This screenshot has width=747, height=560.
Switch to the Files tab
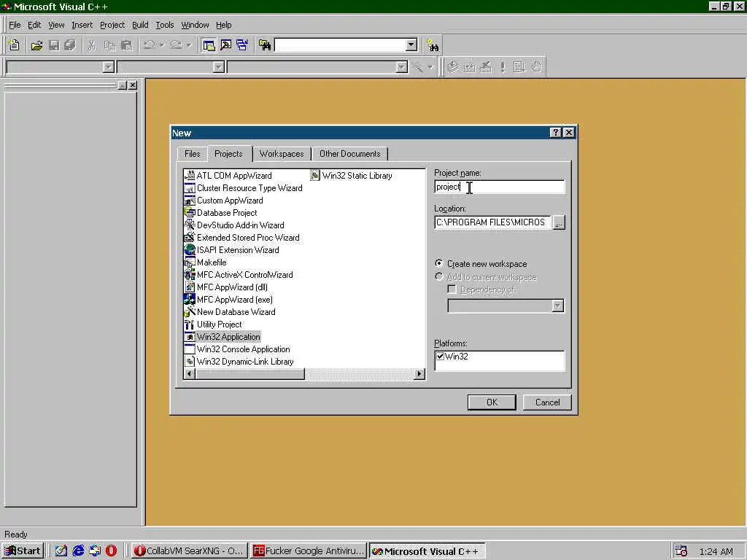(x=192, y=154)
